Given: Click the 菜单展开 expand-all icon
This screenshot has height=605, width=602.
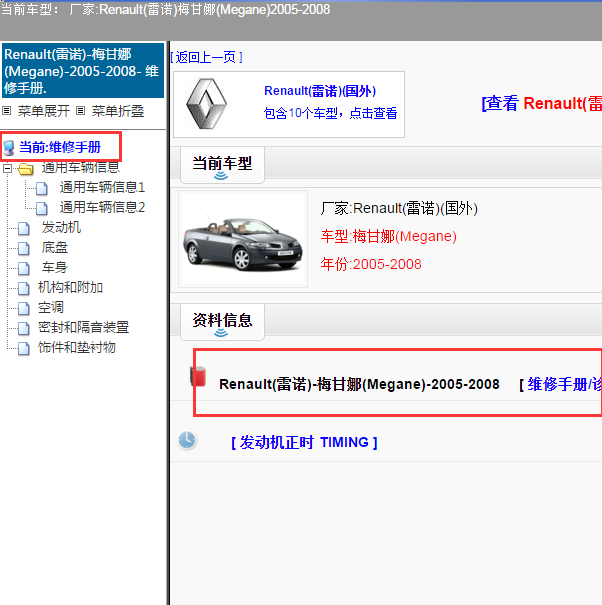Looking at the screenshot, I should tap(7, 111).
